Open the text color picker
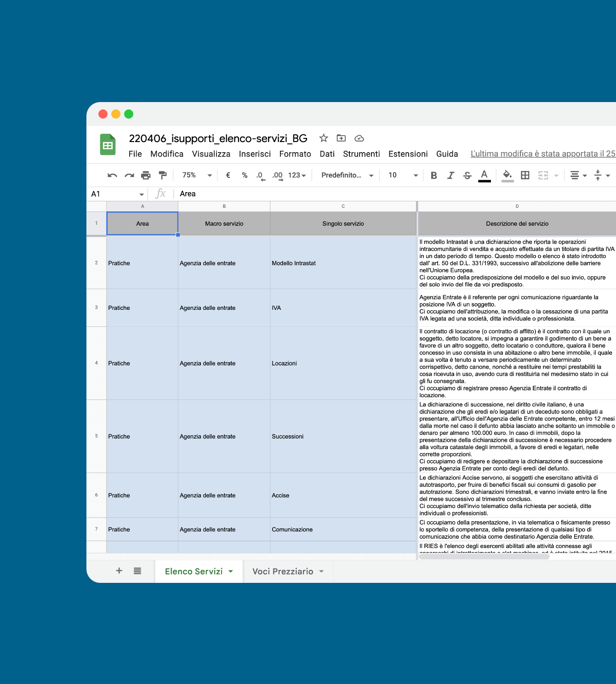 [x=484, y=176]
